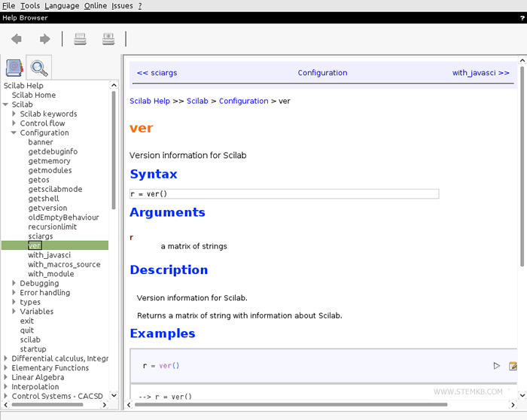Select 'sciargs' in the tree

click(41, 236)
